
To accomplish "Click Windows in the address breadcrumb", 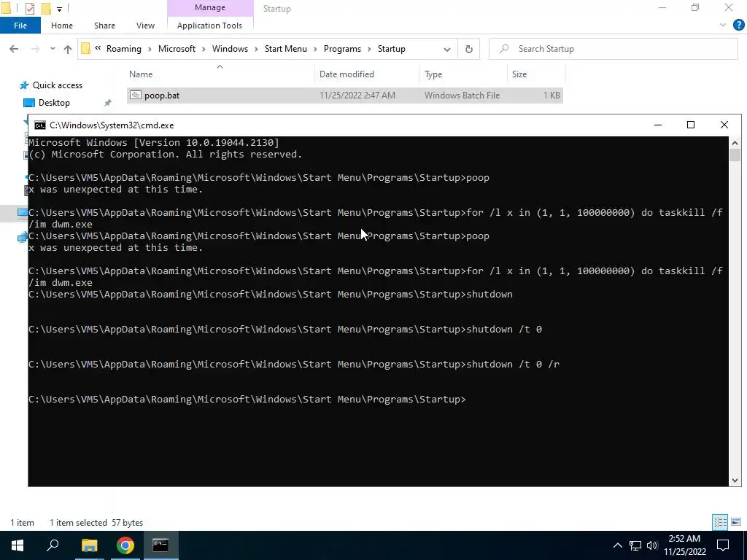I will [x=230, y=49].
